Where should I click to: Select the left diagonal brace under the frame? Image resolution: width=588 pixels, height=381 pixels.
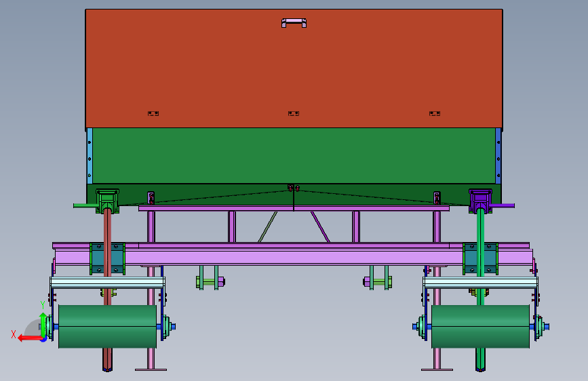pos(268,227)
